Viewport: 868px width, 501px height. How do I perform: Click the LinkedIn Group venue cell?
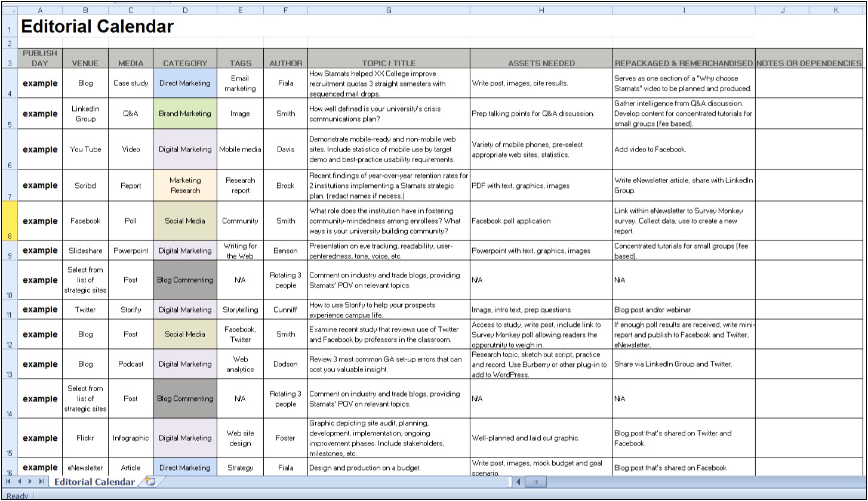click(x=85, y=113)
